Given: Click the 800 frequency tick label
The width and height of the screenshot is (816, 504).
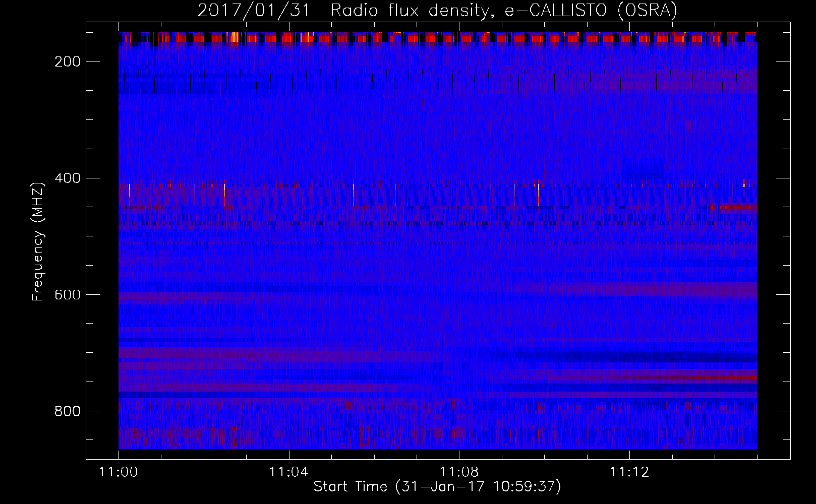Looking at the screenshot, I should tap(68, 411).
